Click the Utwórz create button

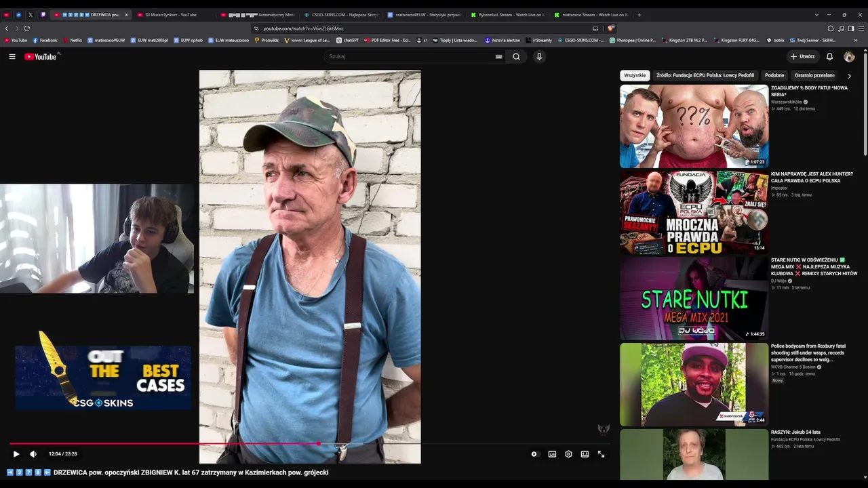pyautogui.click(x=802, y=56)
